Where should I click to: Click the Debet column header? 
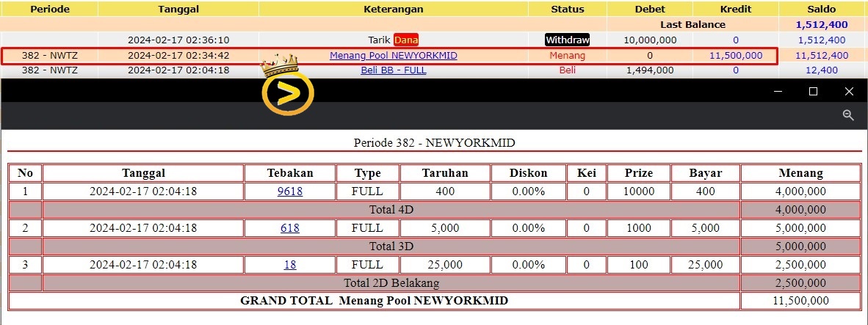pos(650,9)
